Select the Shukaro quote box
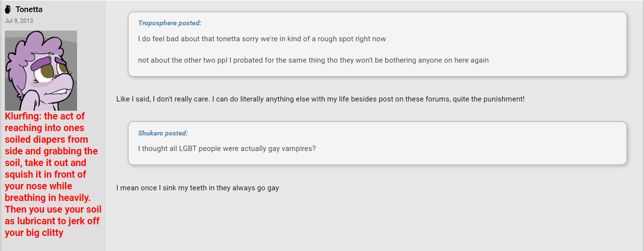This screenshot has width=644, height=251. pos(377,143)
